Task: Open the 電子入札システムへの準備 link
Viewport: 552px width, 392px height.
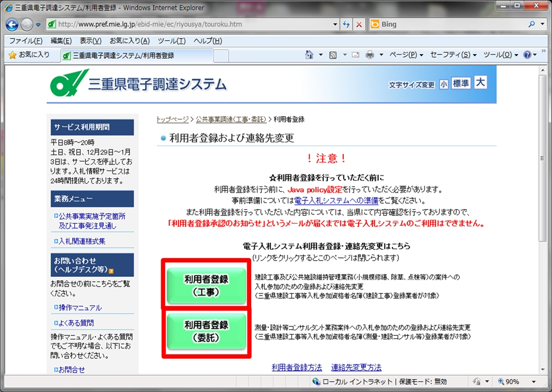Action: point(336,201)
